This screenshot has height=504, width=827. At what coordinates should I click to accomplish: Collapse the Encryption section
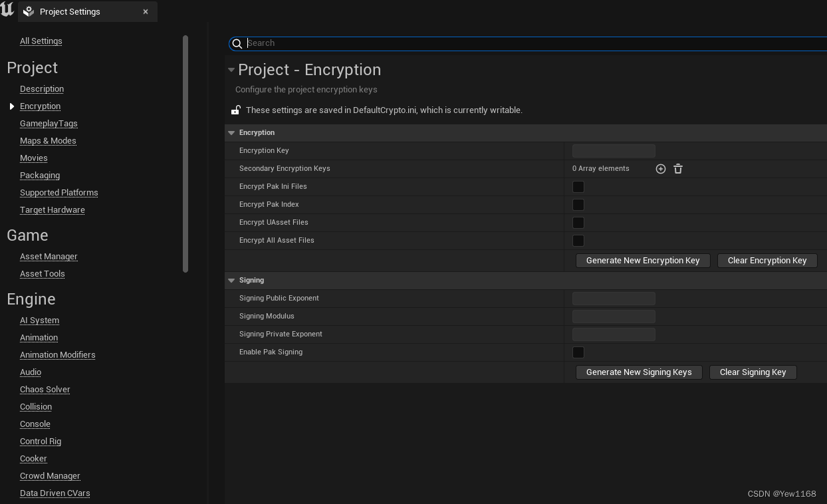click(231, 133)
